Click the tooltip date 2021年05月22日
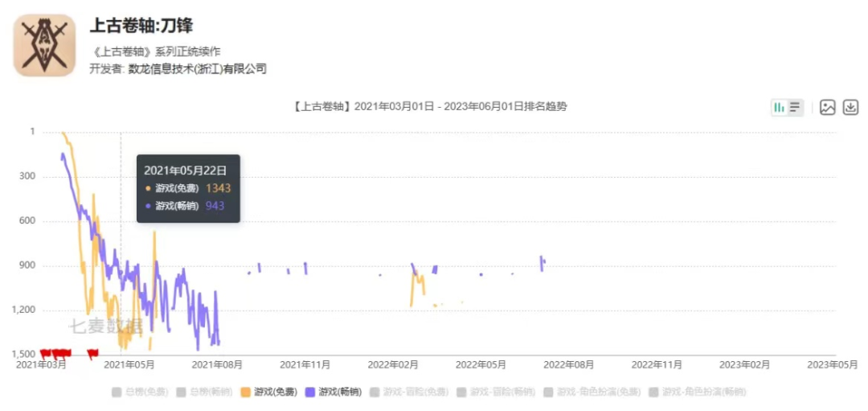This screenshot has height=411, width=868. (184, 171)
